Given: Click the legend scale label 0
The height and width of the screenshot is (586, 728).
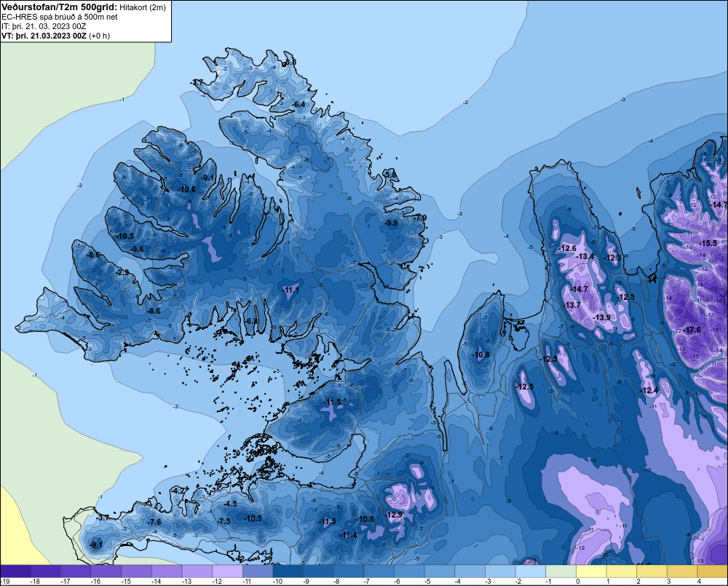Looking at the screenshot, I should (577, 582).
